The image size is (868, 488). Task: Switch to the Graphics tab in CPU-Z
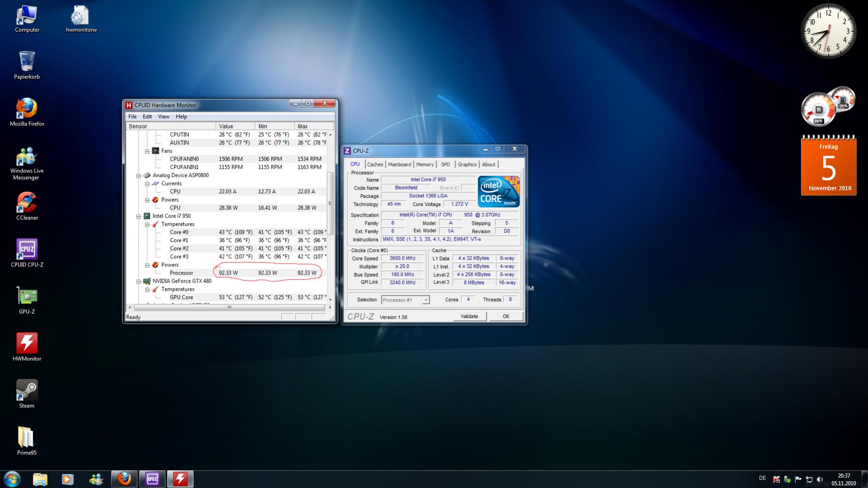(467, 165)
